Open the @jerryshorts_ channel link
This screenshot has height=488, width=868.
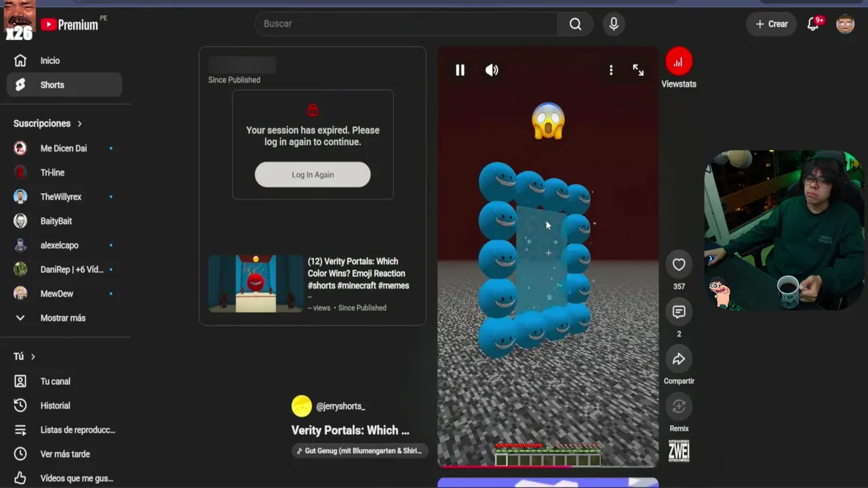[x=340, y=407]
